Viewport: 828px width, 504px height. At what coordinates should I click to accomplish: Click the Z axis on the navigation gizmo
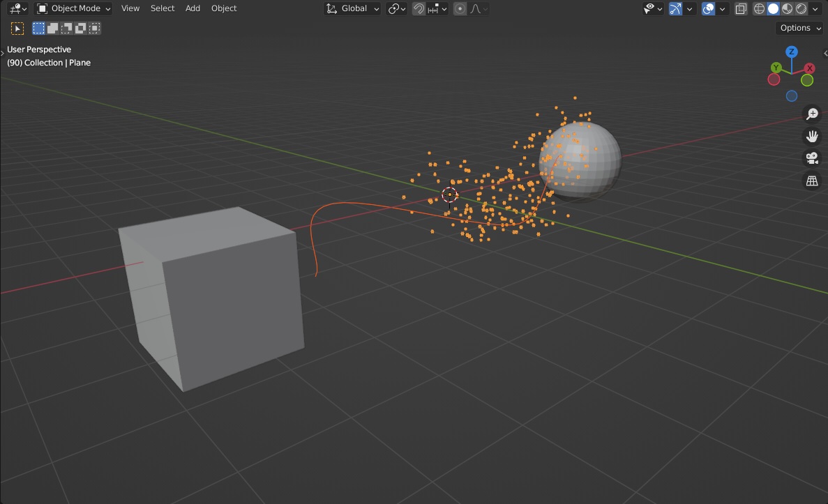click(791, 52)
